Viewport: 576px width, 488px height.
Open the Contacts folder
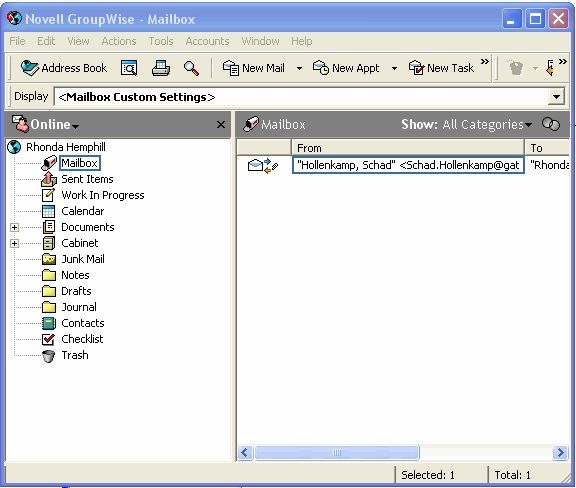83,323
